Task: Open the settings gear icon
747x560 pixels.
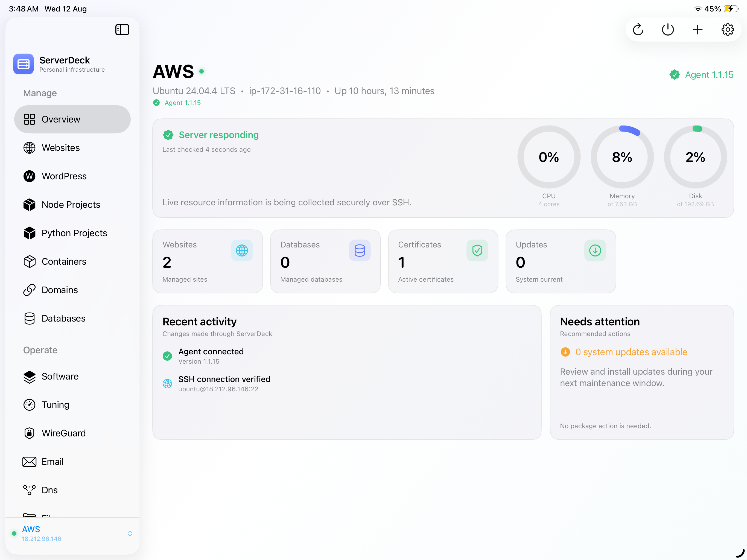Action: [x=727, y=30]
